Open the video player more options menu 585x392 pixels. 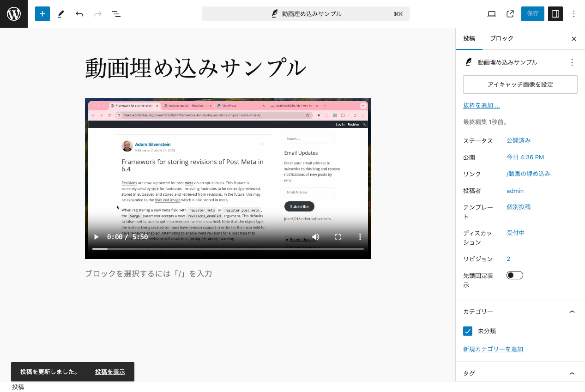coord(360,237)
